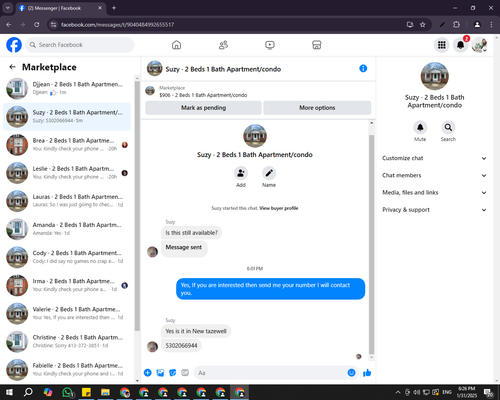Open the $906 Marketplace listing link
500x400 pixels.
(203, 95)
